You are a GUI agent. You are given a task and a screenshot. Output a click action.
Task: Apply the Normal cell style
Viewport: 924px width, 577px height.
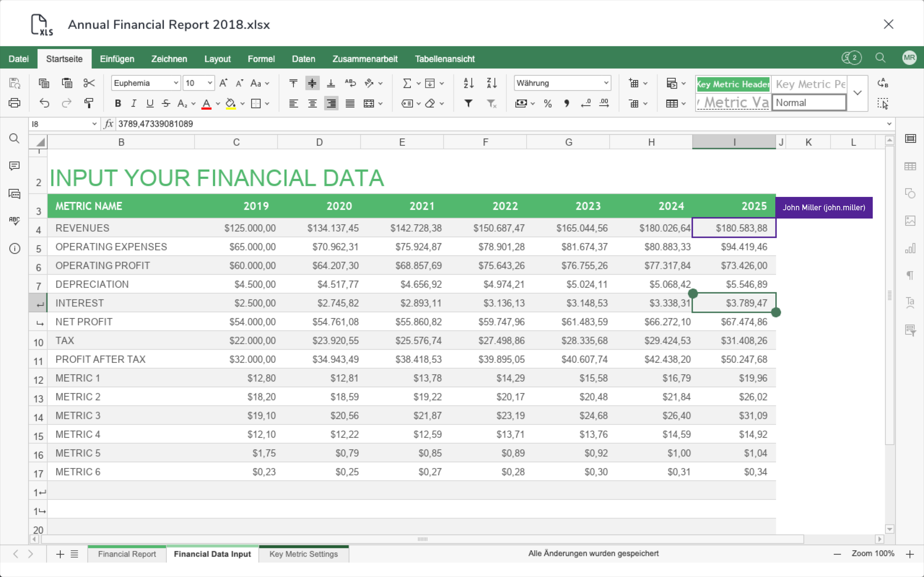click(x=810, y=102)
